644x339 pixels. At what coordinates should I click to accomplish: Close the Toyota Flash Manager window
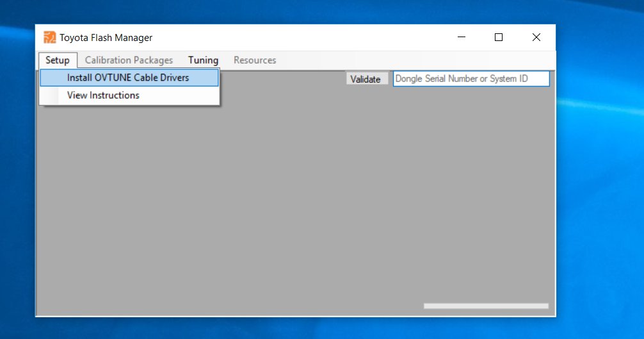(536, 37)
